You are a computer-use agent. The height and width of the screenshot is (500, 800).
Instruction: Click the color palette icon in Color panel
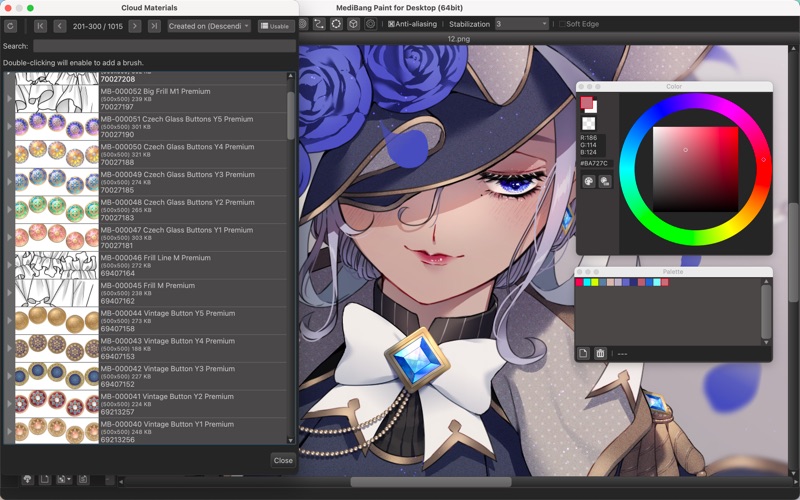[589, 181]
